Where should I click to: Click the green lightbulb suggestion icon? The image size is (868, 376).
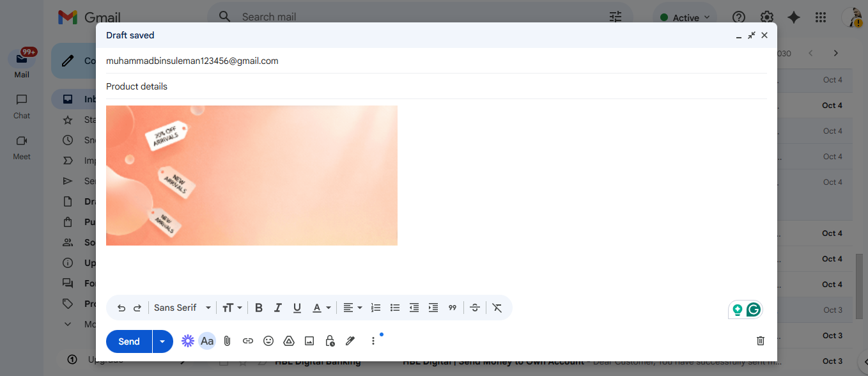pyautogui.click(x=738, y=310)
